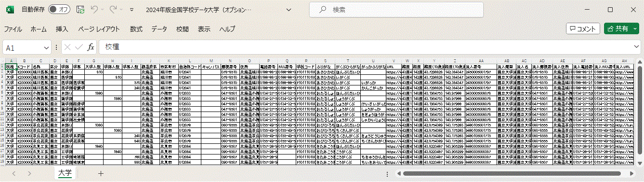The image size is (644, 182).
Task: Click the 自治体コード header cell
Action: [189, 66]
